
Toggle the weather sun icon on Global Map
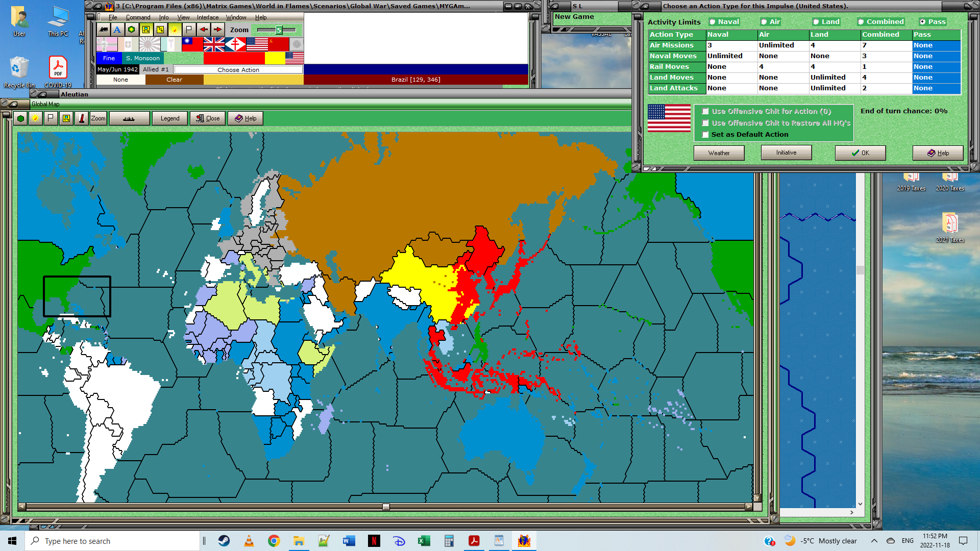coord(35,118)
